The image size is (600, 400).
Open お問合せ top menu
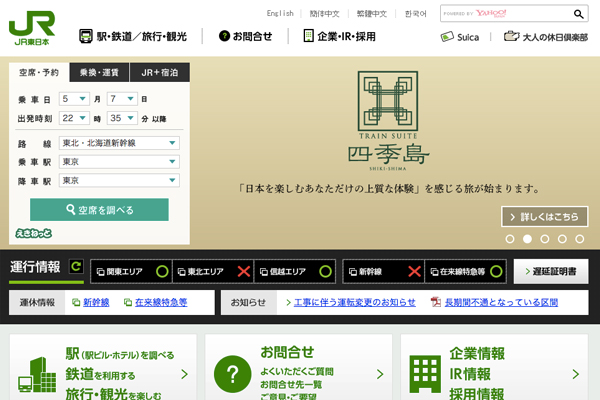click(x=245, y=36)
